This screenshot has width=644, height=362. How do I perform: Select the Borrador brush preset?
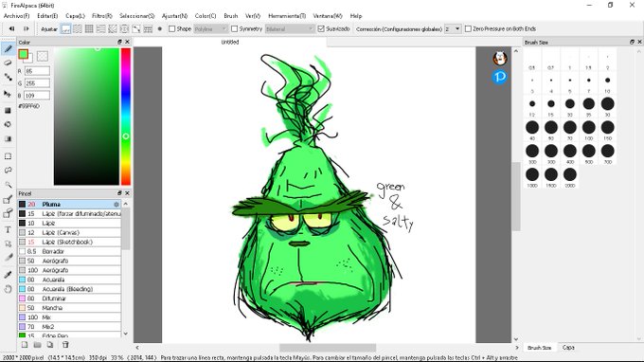coord(69,251)
